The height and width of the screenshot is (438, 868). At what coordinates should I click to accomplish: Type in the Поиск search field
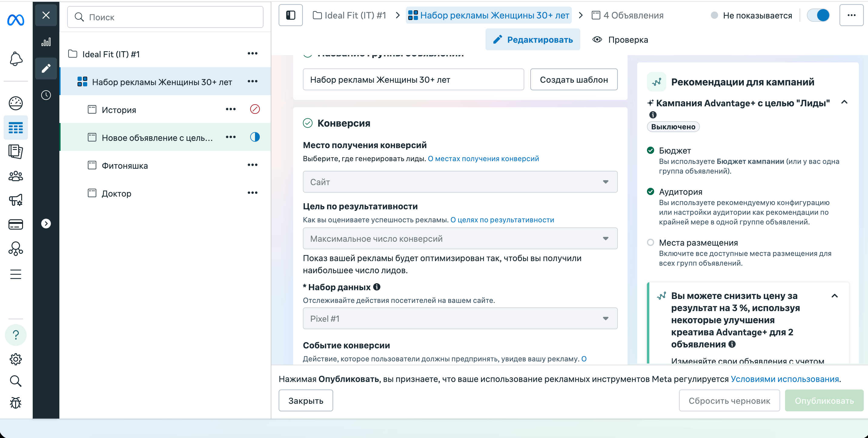click(x=165, y=17)
